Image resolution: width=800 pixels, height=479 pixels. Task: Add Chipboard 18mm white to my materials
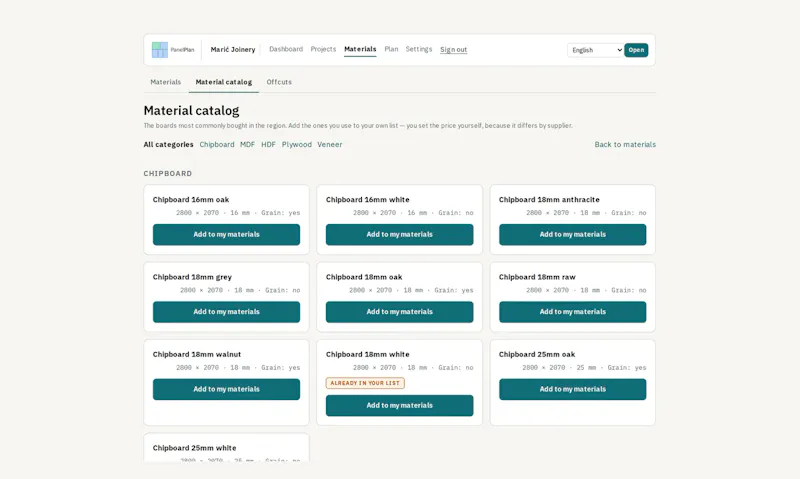(x=399, y=406)
